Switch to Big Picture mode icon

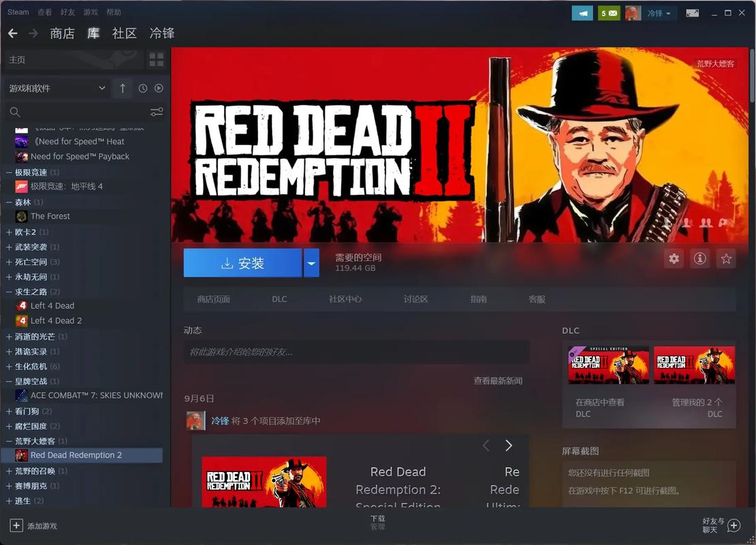click(x=693, y=13)
